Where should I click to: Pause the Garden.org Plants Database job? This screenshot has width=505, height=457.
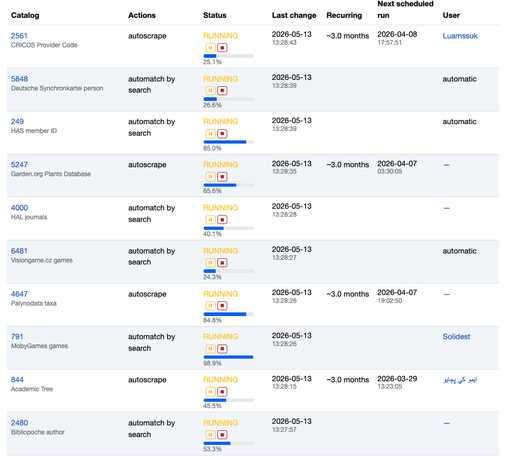[x=210, y=177]
